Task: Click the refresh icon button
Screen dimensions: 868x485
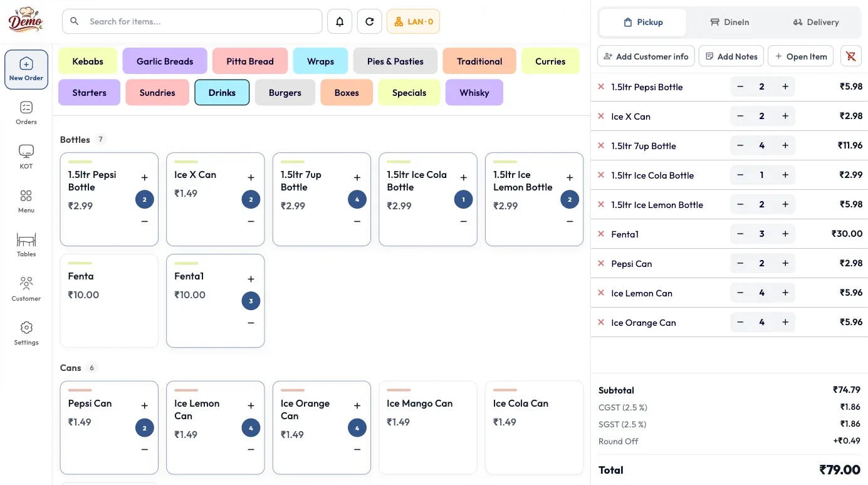Action: (370, 21)
